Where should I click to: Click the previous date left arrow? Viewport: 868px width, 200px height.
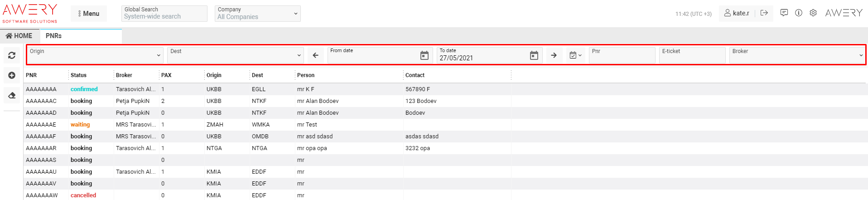pyautogui.click(x=316, y=55)
